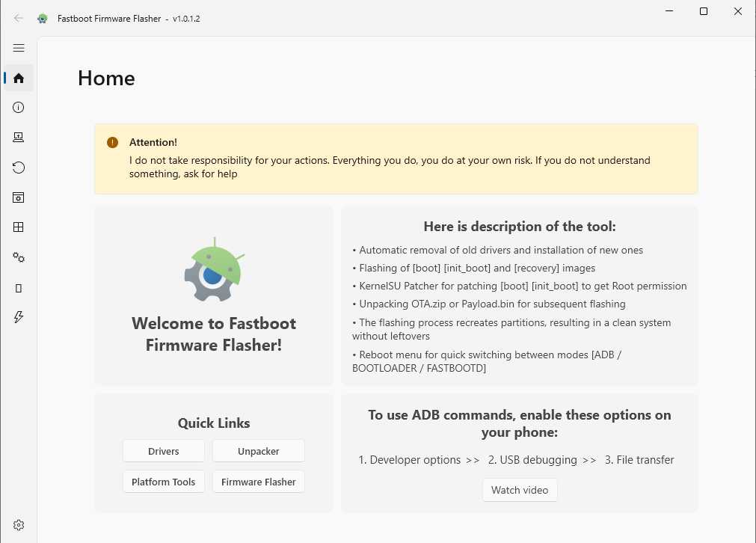Screen dimensions: 756x543
Task: Click the Android logo in the title bar
Action: [x=42, y=18]
